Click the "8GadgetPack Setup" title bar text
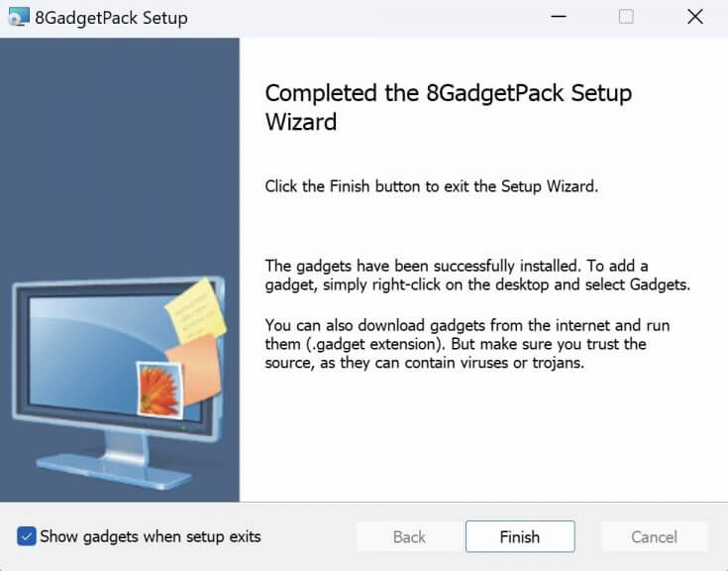The image size is (728, 571). 111,18
